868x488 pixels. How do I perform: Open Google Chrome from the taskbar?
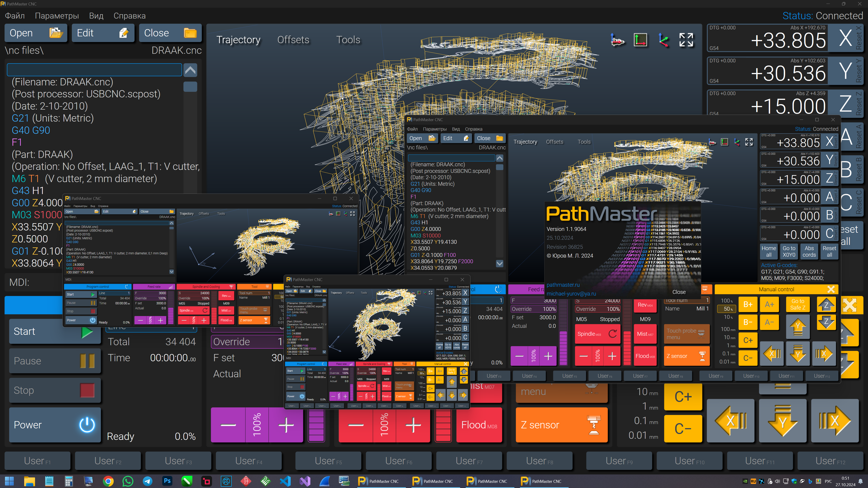pyautogui.click(x=108, y=481)
